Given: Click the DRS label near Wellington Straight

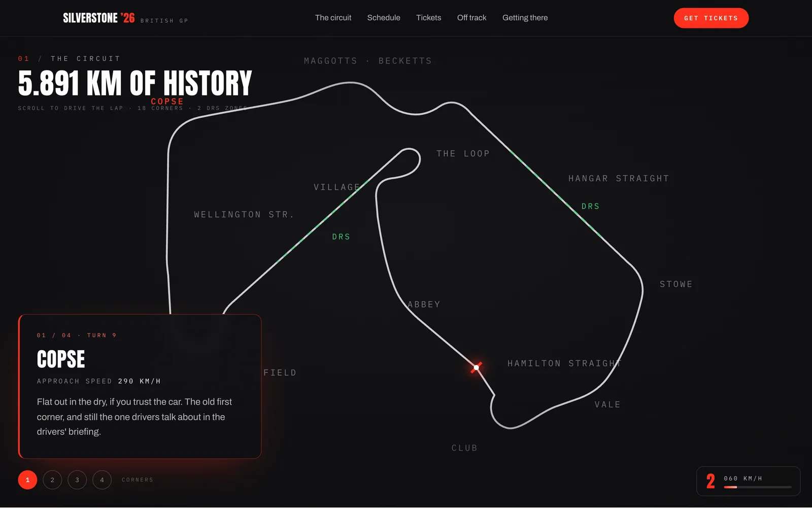Looking at the screenshot, I should (x=341, y=237).
